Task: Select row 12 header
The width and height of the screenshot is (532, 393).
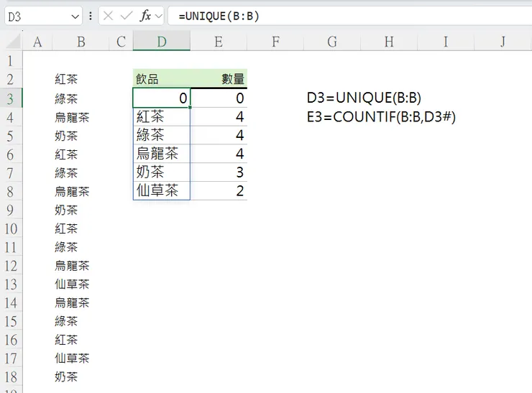Action: (x=11, y=266)
